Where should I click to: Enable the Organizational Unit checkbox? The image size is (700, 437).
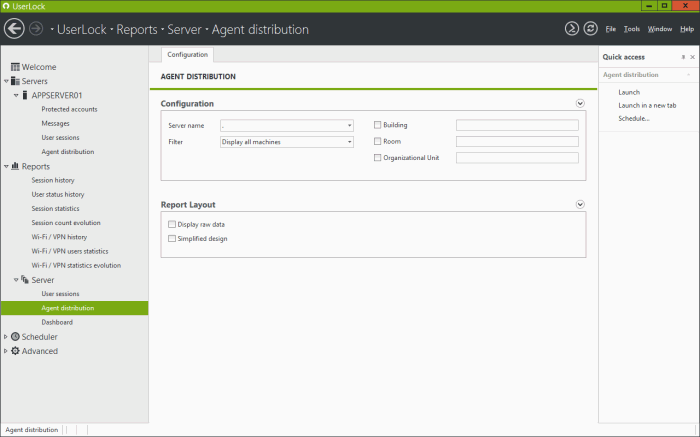377,158
